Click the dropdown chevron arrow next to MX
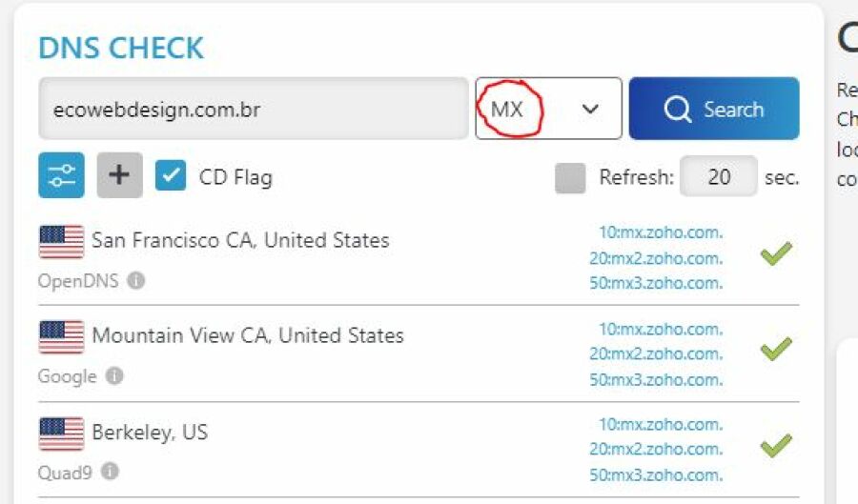The width and height of the screenshot is (858, 504). tap(590, 109)
